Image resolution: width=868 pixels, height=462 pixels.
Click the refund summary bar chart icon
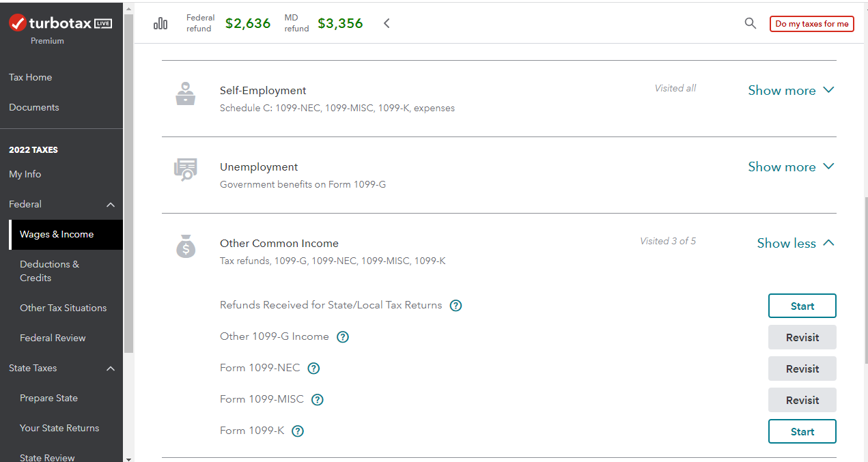(x=160, y=24)
